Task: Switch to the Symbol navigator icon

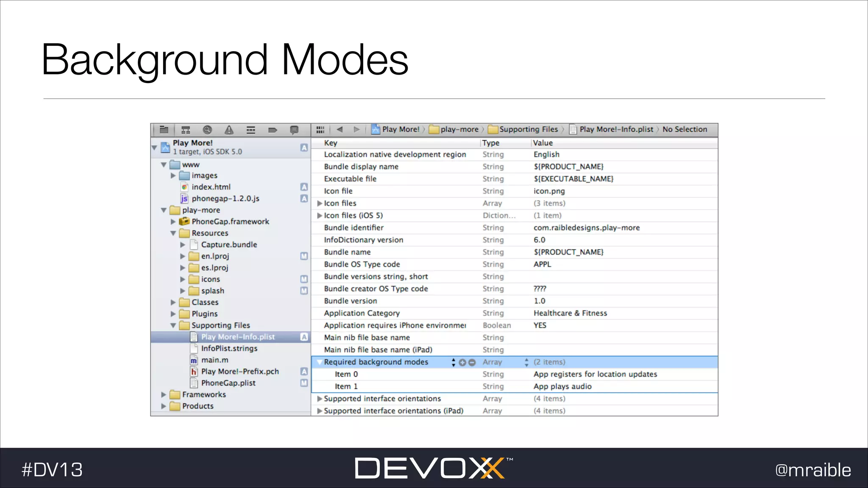Action: click(186, 130)
